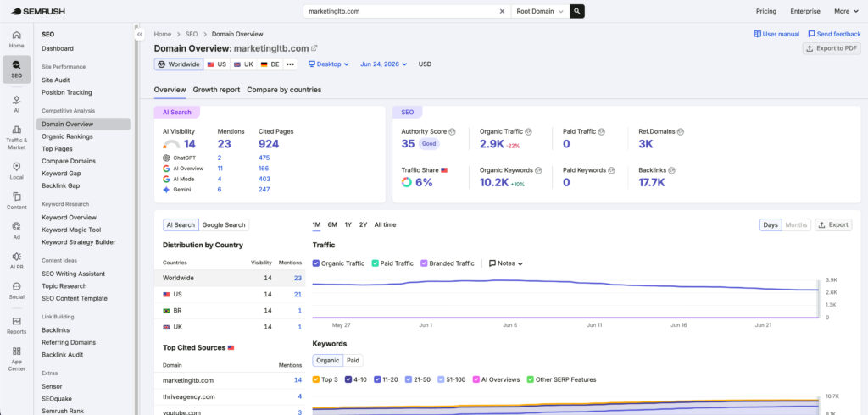Viewport: 868px width, 415px height.
Task: Select the Months view toggle
Action: click(796, 225)
